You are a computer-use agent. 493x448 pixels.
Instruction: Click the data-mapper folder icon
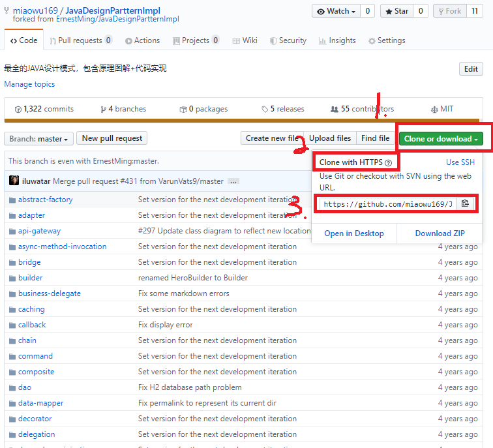pos(12,404)
